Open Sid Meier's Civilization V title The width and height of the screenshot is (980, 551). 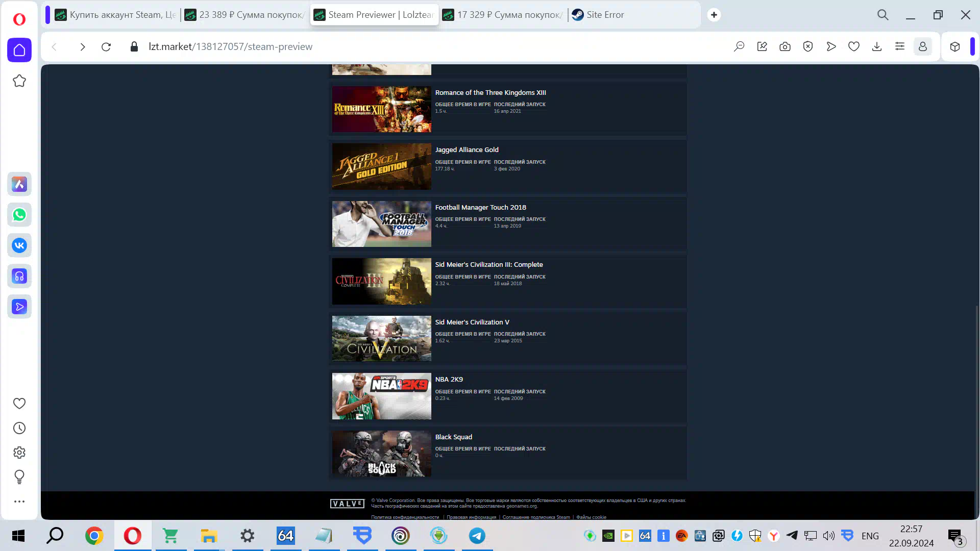(x=472, y=322)
